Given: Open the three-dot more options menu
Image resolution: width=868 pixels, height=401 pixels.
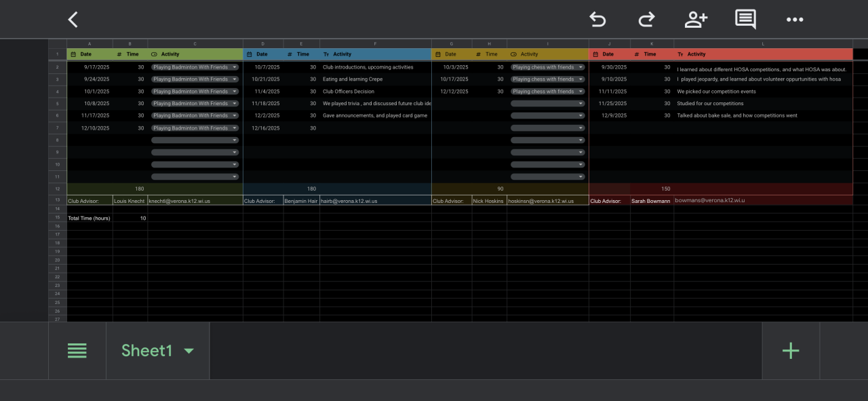Looking at the screenshot, I should point(795,20).
